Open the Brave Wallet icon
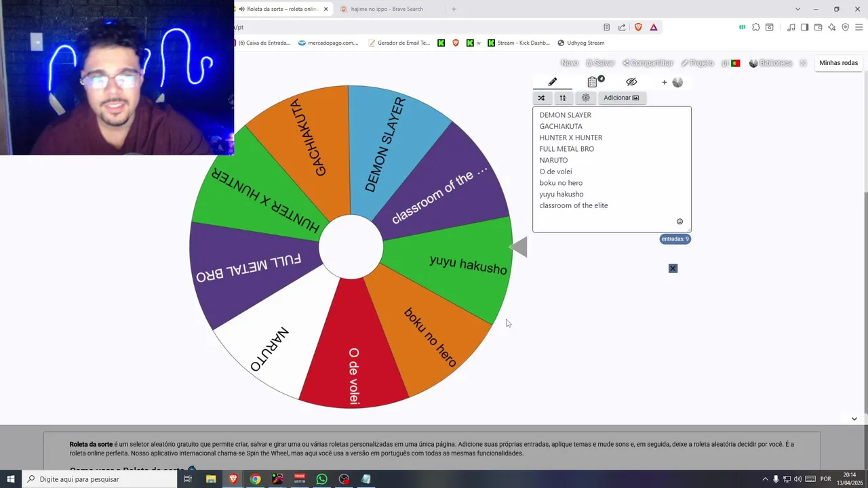 pyautogui.click(x=818, y=27)
